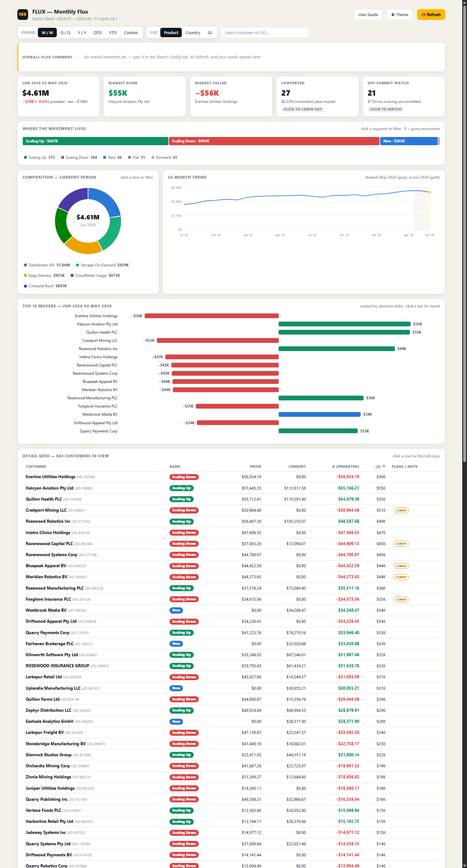Click Scaling Down 184 legend entry
Viewport: 467px width, 868px height.
point(79,158)
